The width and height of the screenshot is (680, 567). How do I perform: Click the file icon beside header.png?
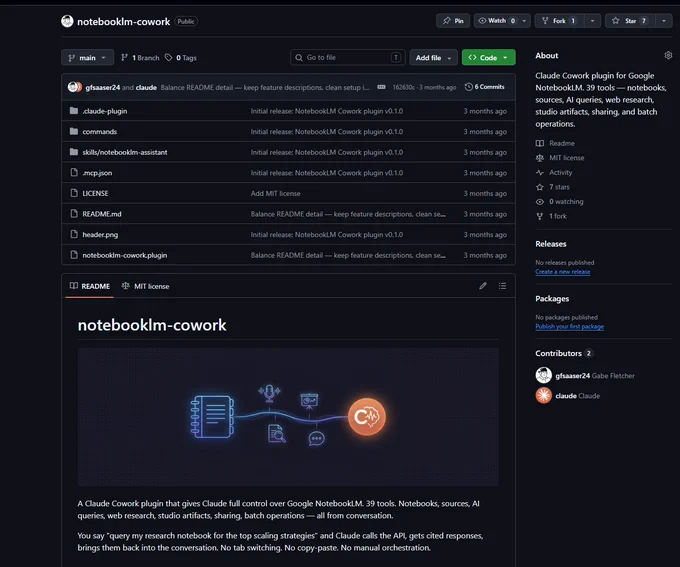tap(74, 234)
